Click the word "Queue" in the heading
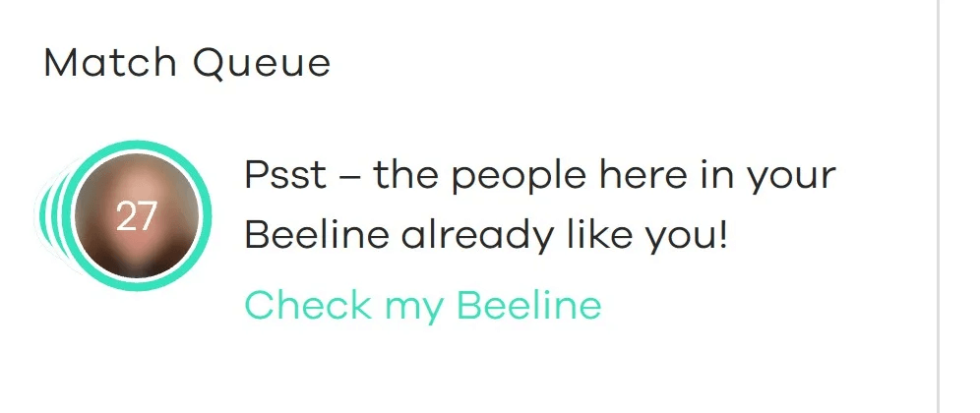This screenshot has width=980, height=413. (x=262, y=64)
